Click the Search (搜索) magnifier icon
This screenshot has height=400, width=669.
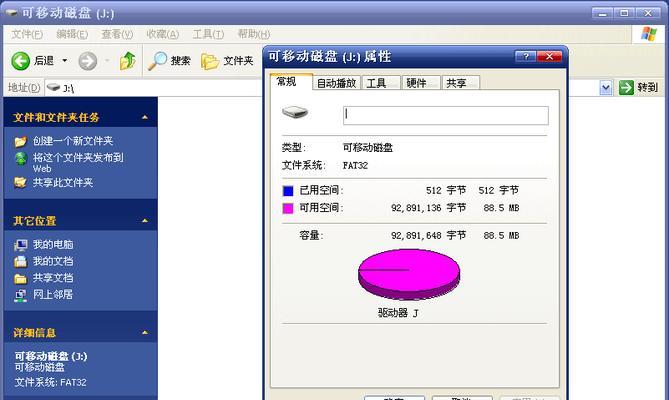(x=157, y=61)
